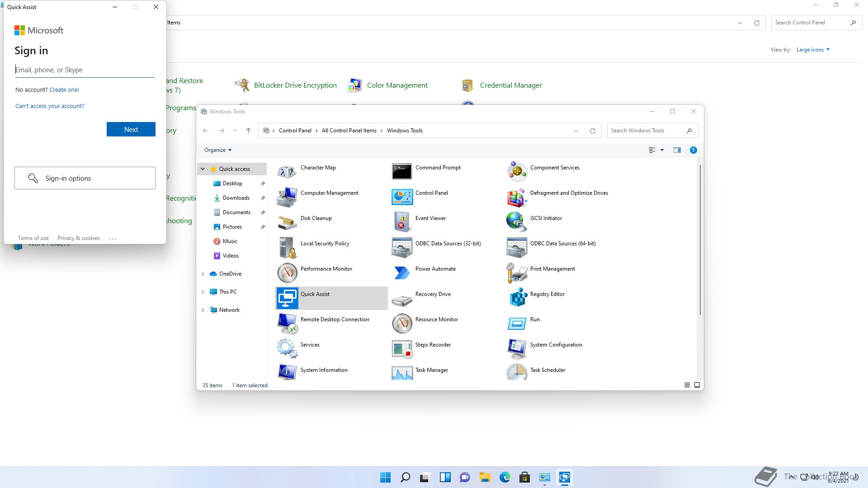This screenshot has width=868, height=488.
Task: Click the Email, phone, or Skype field
Action: pyautogui.click(x=85, y=70)
